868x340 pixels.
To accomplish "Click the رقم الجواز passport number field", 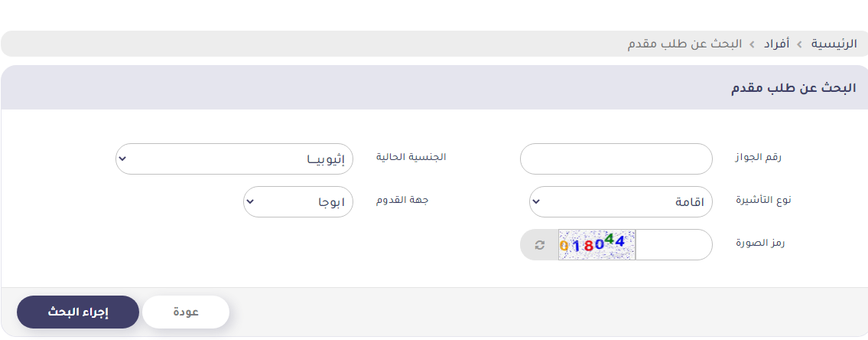I will (x=616, y=159).
